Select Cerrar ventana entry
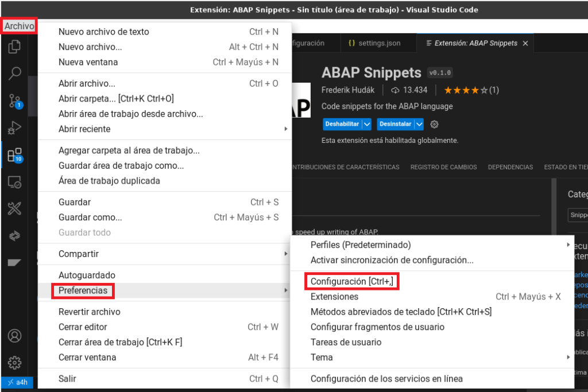This screenshot has width=588, height=392. pos(165,358)
